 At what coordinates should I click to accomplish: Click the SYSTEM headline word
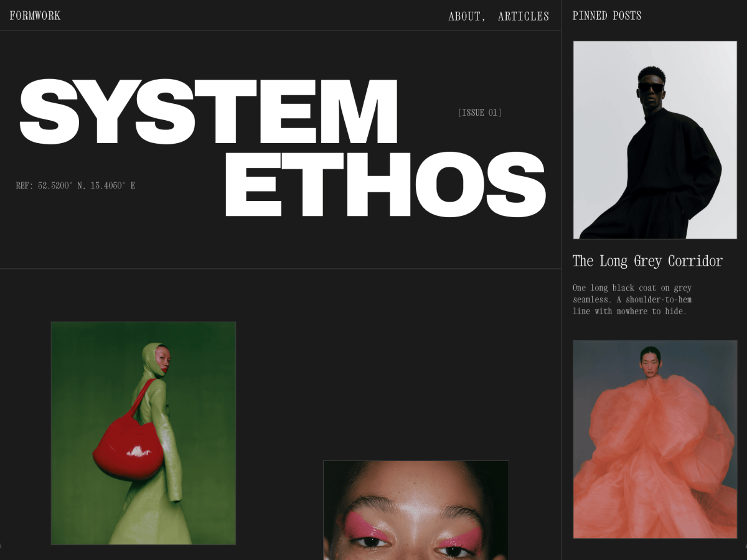pos(209,112)
